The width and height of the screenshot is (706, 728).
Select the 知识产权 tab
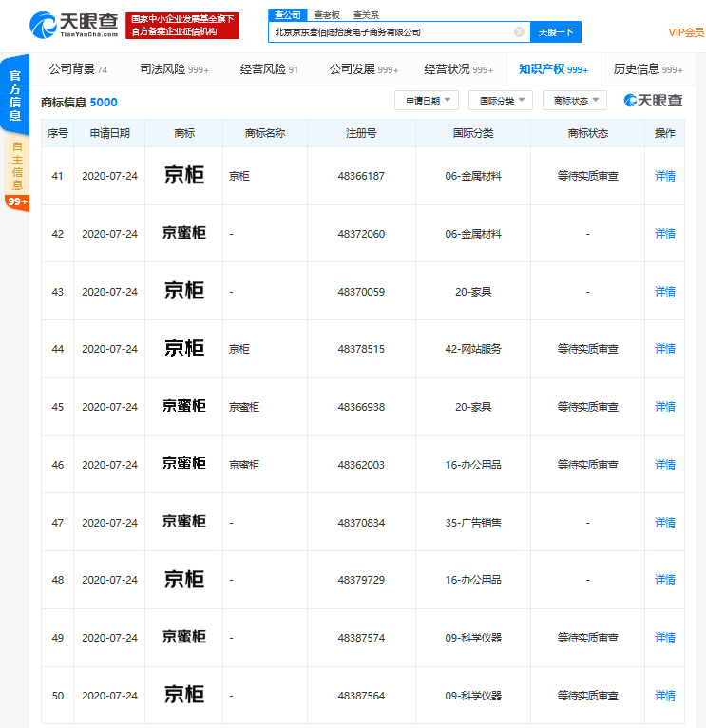pos(553,69)
